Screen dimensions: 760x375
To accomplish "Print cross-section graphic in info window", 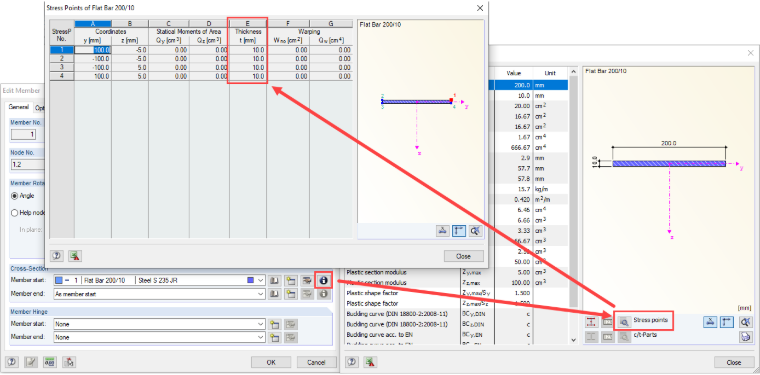I will pos(746,336).
